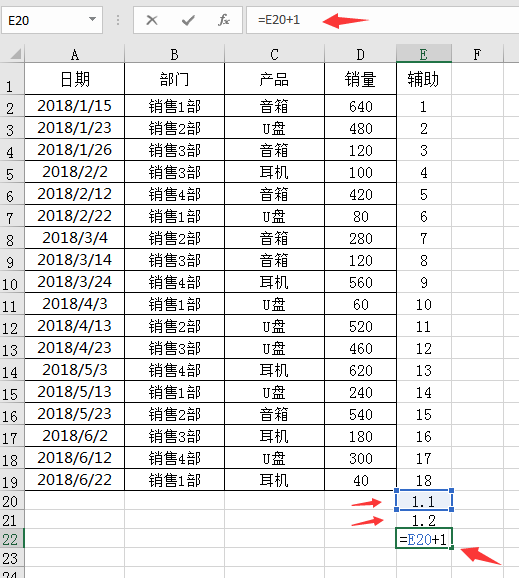Click the 日期 header cell
The image size is (519, 578).
[x=74, y=79]
